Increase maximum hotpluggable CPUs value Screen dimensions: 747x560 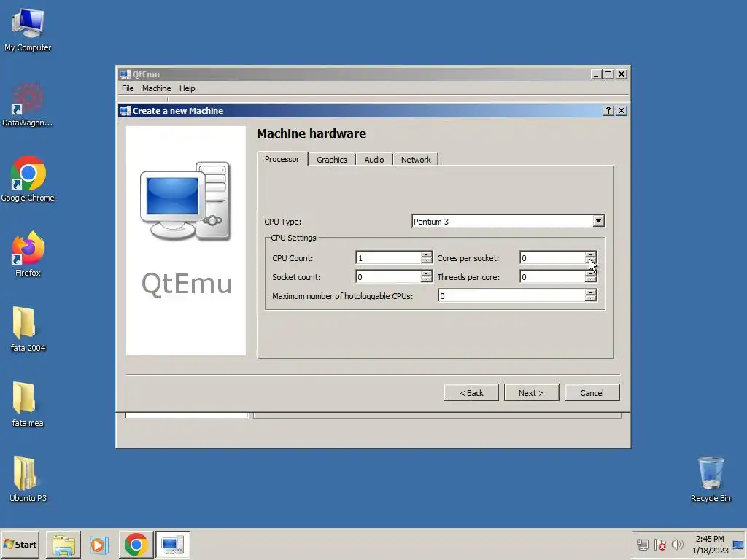(x=591, y=293)
